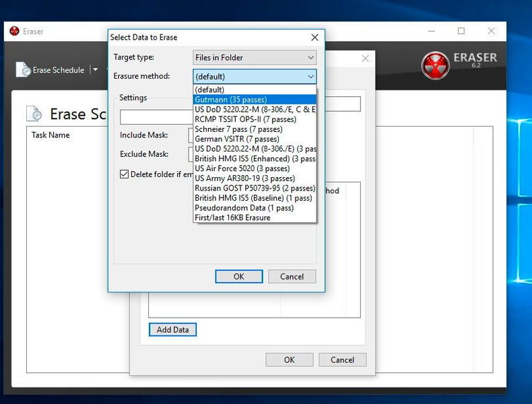Click Cancel in the task properties dialog
The width and height of the screenshot is (532, 404).
(342, 360)
